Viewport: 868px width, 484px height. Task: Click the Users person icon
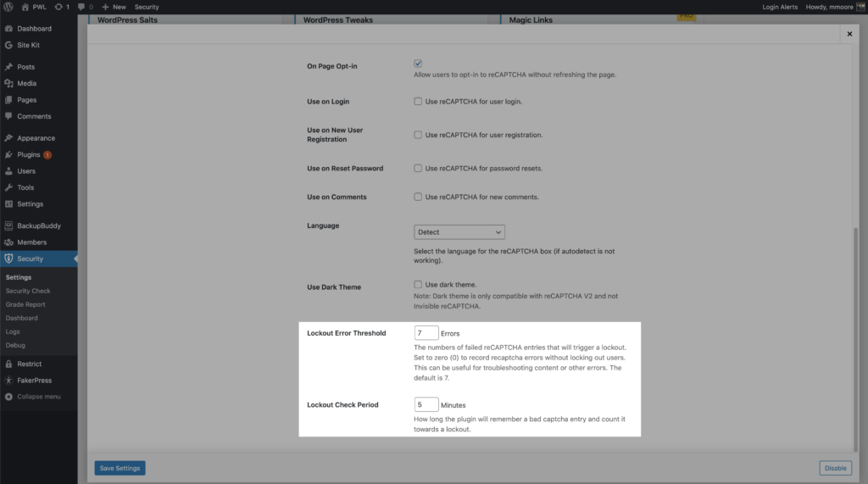coord(8,171)
